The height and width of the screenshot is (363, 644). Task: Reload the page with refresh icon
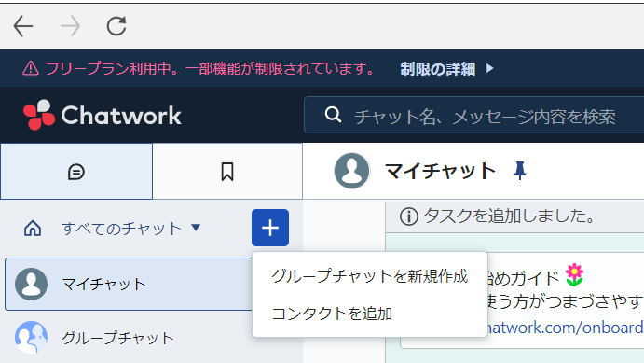116,26
